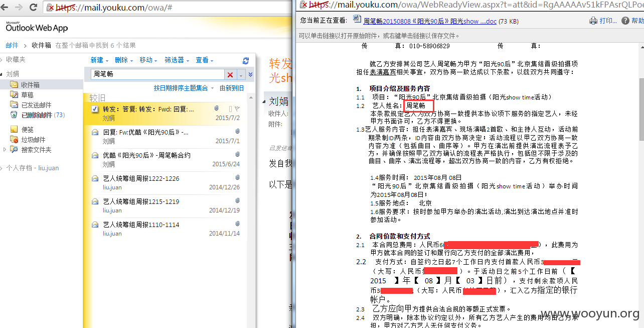The image size is (644, 328).
Task: Click the 邮件 breadcrumb link
Action: [12, 45]
